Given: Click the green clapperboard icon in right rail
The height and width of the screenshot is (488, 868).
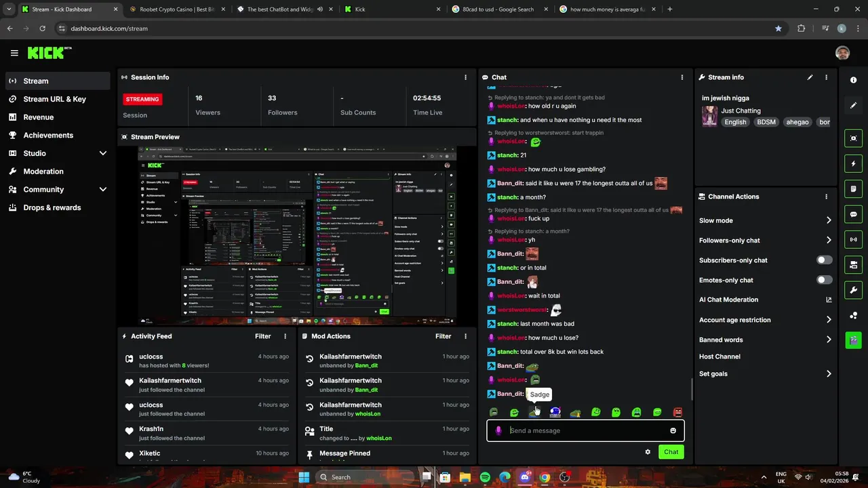Looking at the screenshot, I should (853, 340).
